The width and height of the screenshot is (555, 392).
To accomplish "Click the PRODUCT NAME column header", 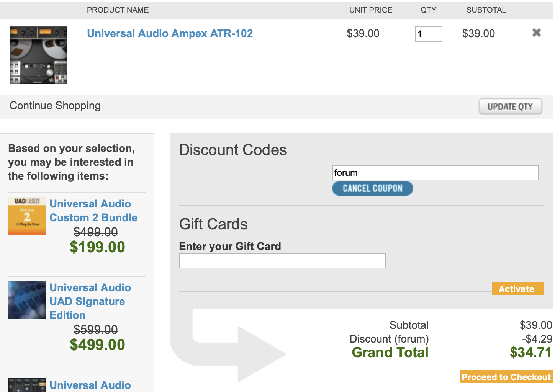I will tap(118, 10).
